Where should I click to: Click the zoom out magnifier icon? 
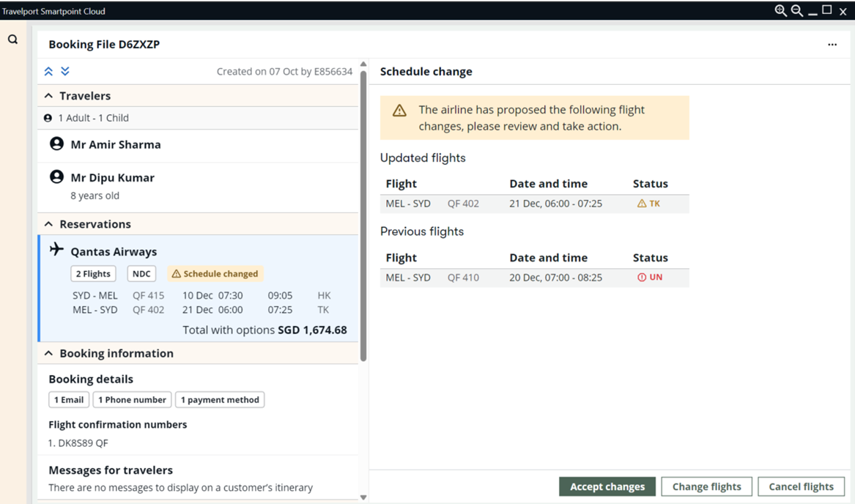tap(796, 11)
